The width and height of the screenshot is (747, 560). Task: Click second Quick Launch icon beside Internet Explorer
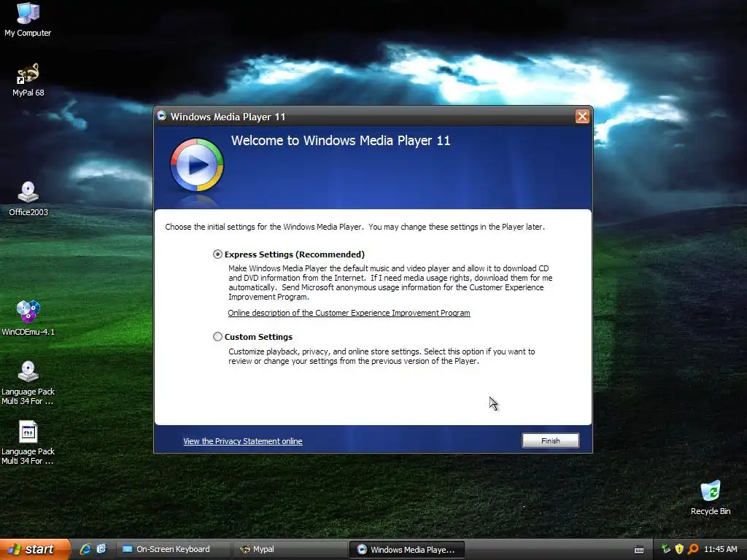(101, 549)
